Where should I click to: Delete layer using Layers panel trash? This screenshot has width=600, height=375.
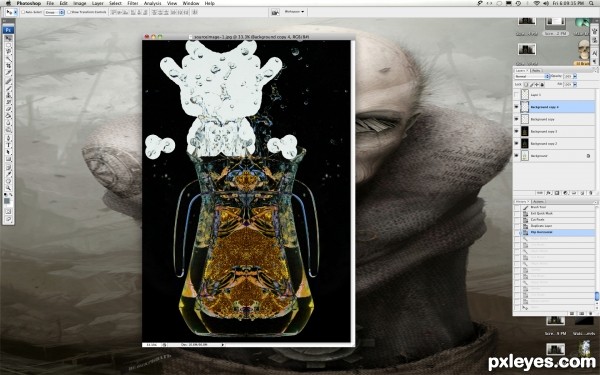[x=591, y=193]
